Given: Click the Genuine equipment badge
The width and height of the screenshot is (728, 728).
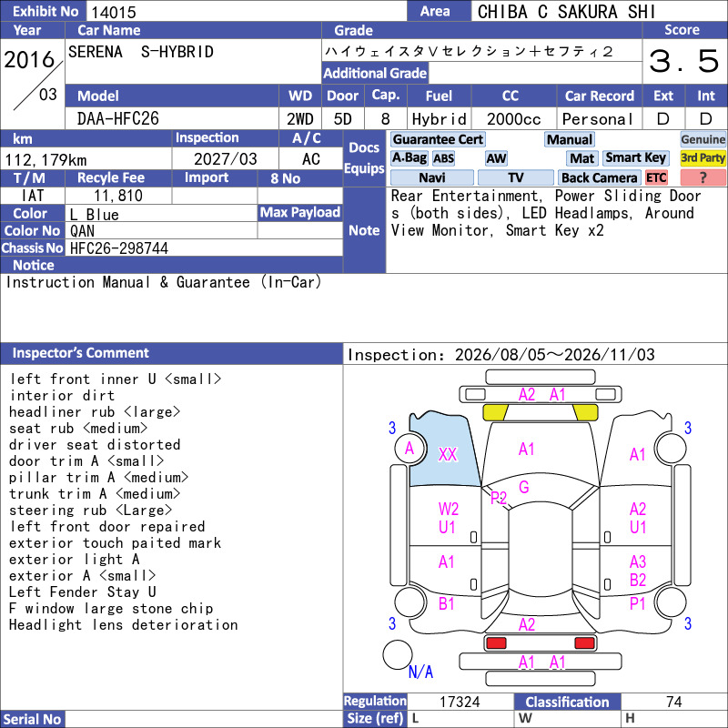Looking at the screenshot, I should click(703, 139).
